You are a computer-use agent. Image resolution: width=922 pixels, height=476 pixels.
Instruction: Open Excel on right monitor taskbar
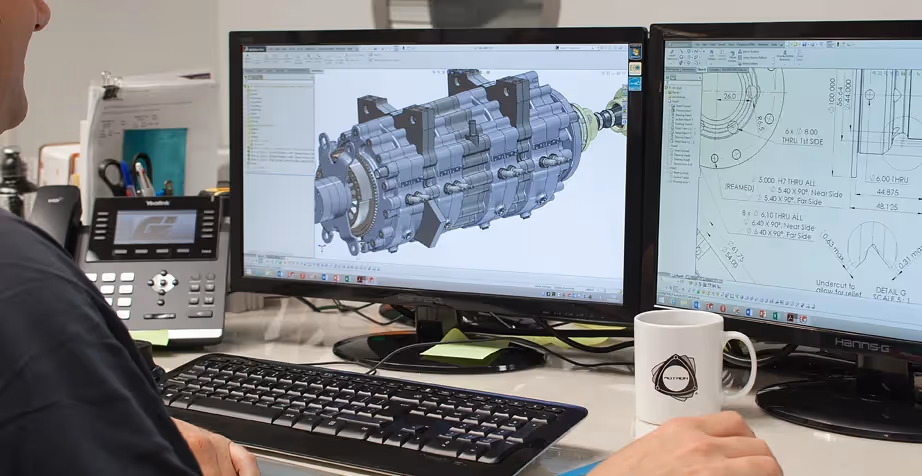(776, 316)
